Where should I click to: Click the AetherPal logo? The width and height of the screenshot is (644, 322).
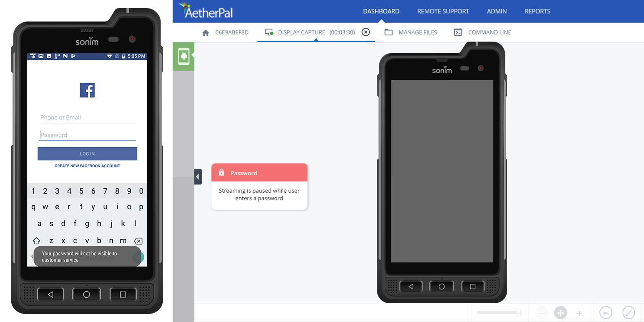pyautogui.click(x=206, y=11)
